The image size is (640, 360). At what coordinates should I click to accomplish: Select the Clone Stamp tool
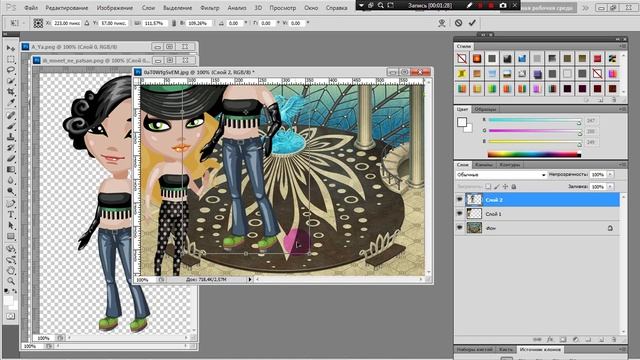[11, 137]
